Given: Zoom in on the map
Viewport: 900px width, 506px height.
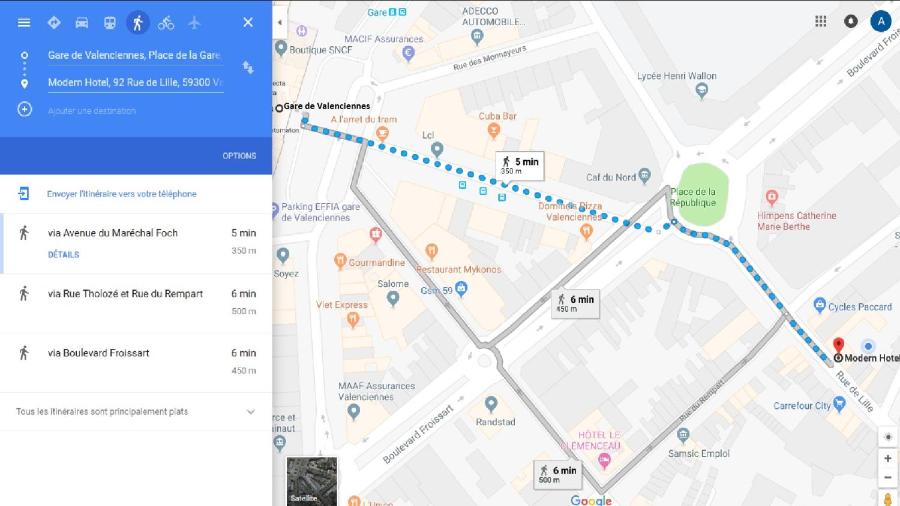Looking at the screenshot, I should (887, 458).
